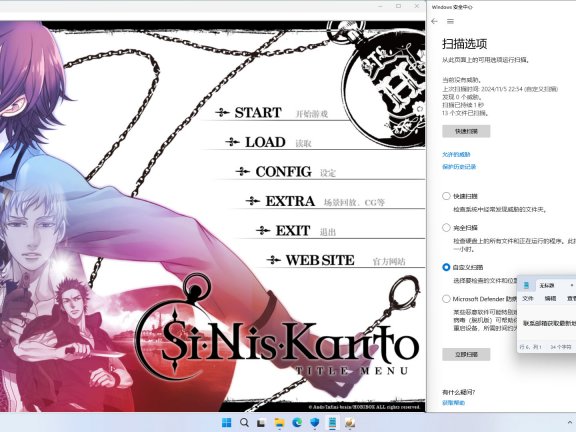Click the Notepad app icon in title bar
The width and height of the screenshot is (576, 432).
point(526,285)
